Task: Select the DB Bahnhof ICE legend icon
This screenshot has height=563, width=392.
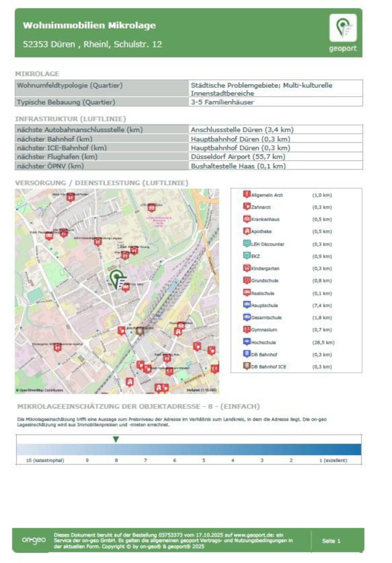Action: 247,366
